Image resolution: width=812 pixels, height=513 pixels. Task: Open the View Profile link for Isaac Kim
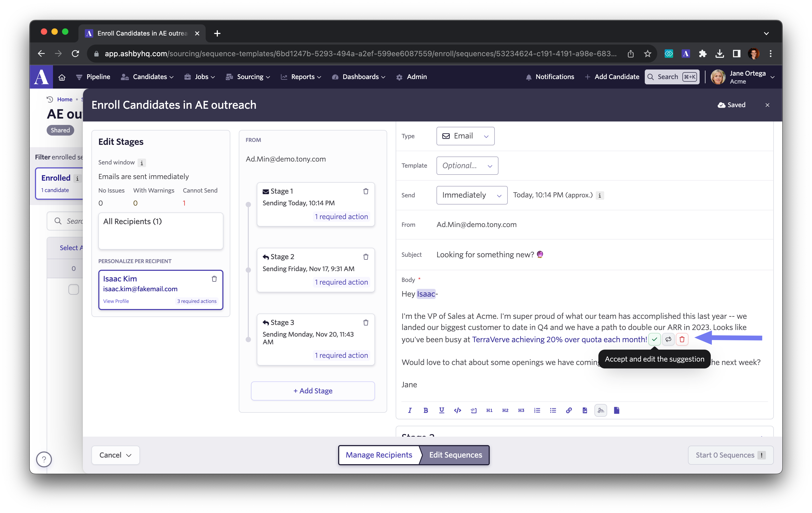tap(116, 301)
